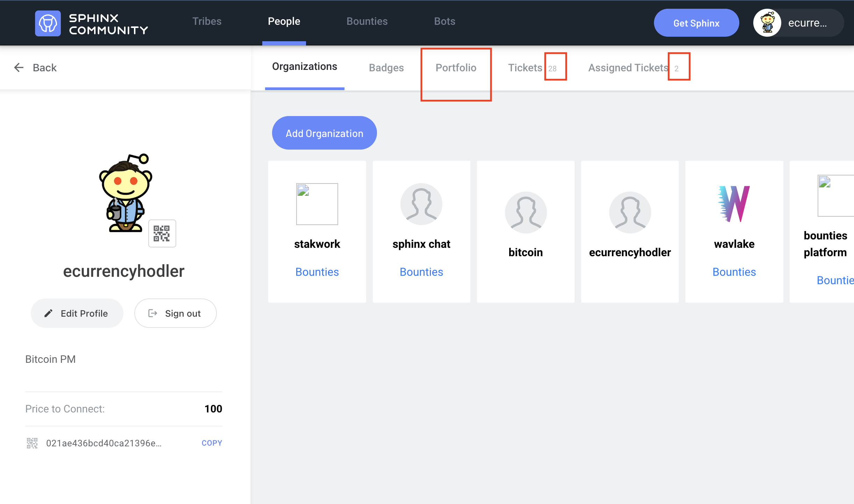Image resolution: width=854 pixels, height=504 pixels.
Task: Navigate to the Bots section
Action: pos(444,21)
